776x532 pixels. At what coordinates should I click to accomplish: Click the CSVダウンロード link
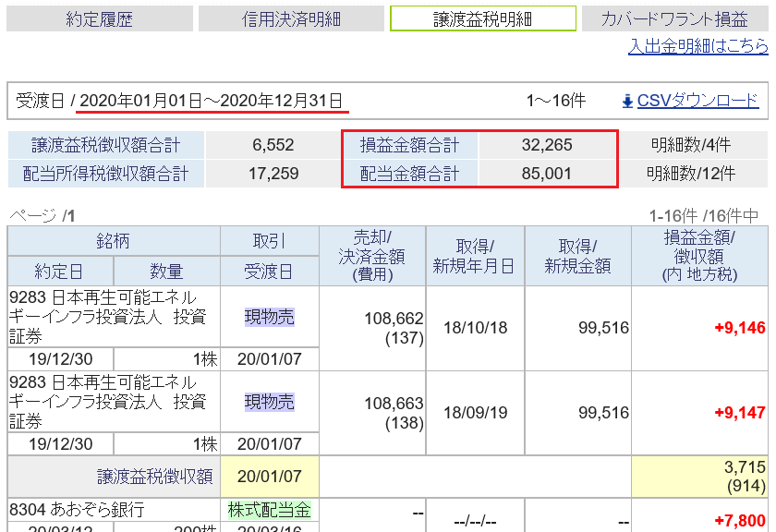click(697, 101)
